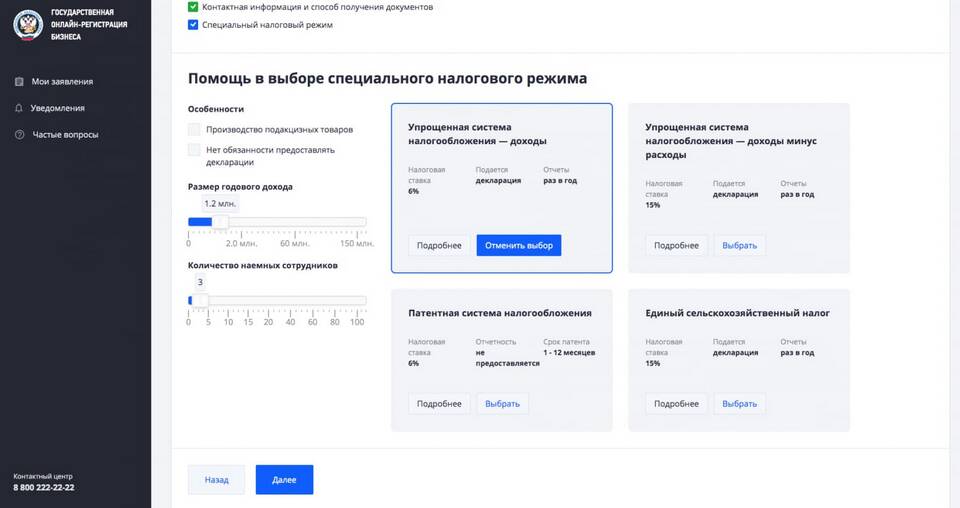Toggle Контактная информация checkbox
The image size is (960, 508).
pyautogui.click(x=193, y=7)
